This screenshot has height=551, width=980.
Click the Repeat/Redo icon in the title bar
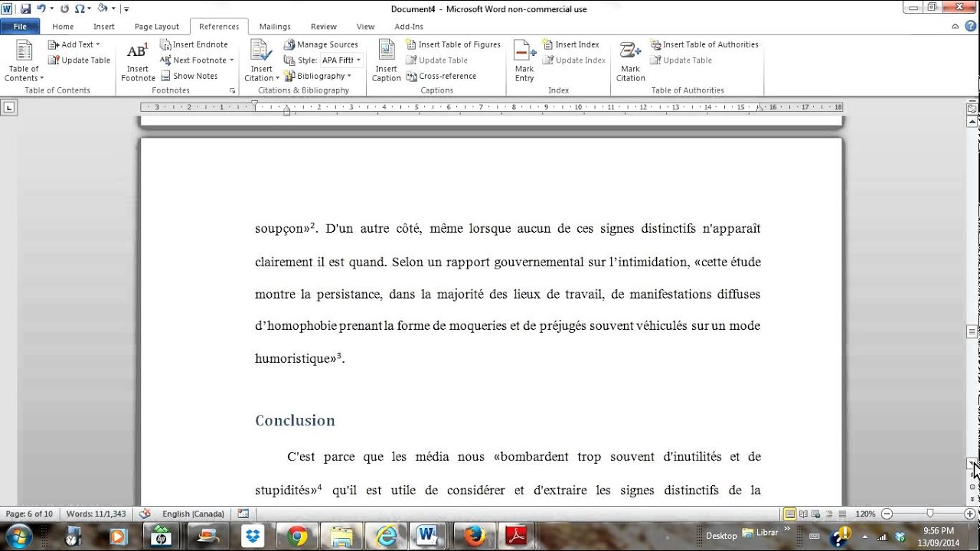pyautogui.click(x=64, y=8)
